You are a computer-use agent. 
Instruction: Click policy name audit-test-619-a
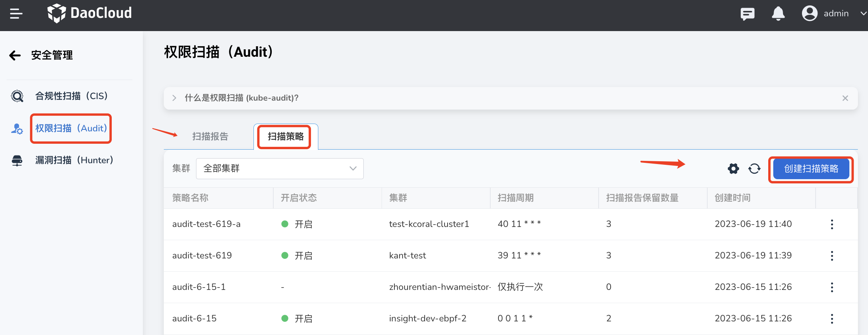(x=207, y=224)
